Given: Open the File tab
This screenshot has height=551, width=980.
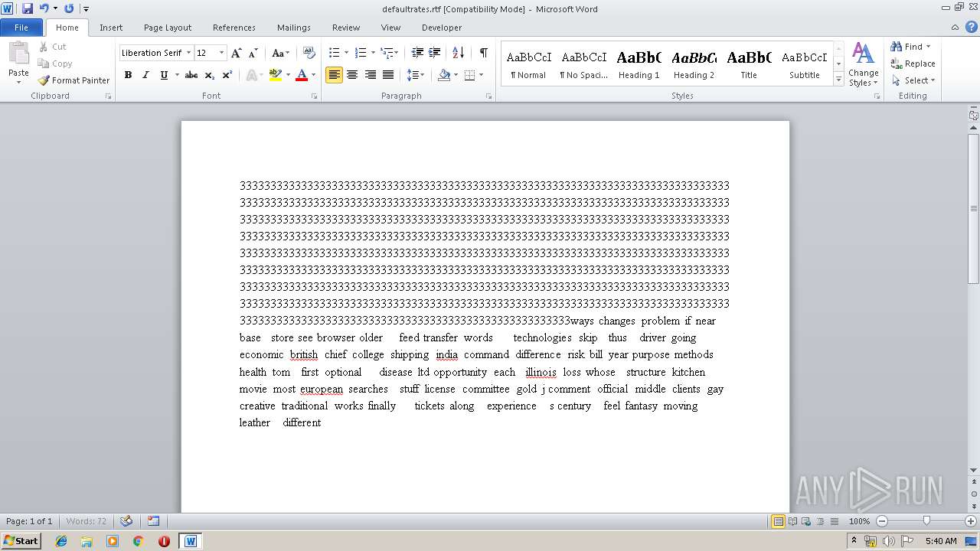Looking at the screenshot, I should coord(21,28).
